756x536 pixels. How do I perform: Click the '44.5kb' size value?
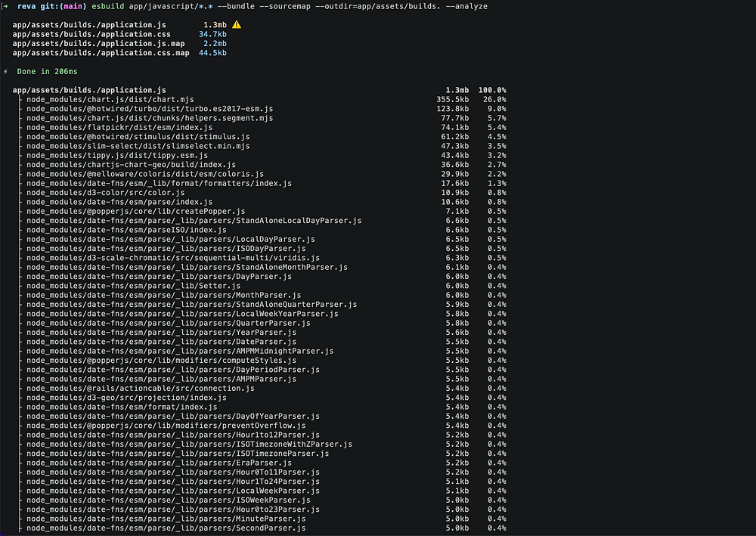[212, 53]
